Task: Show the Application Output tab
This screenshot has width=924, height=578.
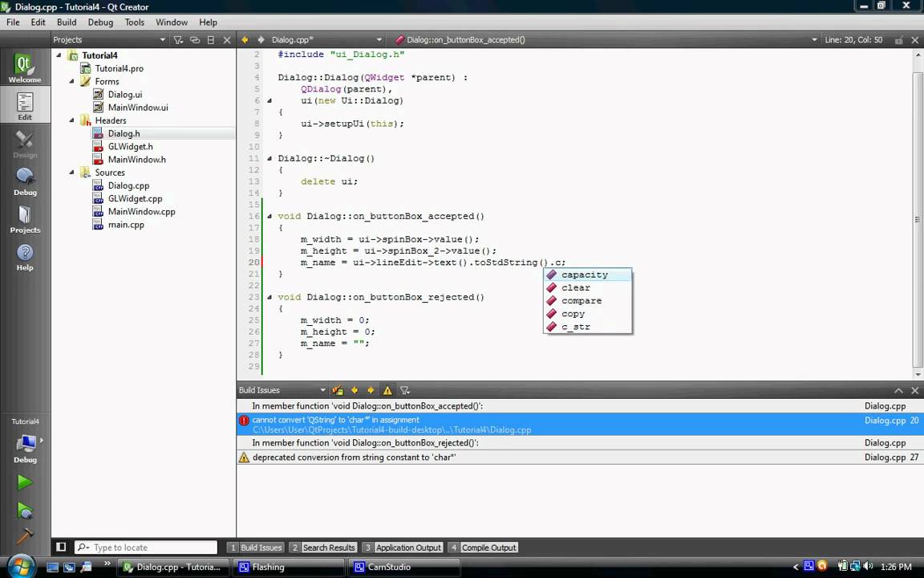Action: tap(402, 547)
